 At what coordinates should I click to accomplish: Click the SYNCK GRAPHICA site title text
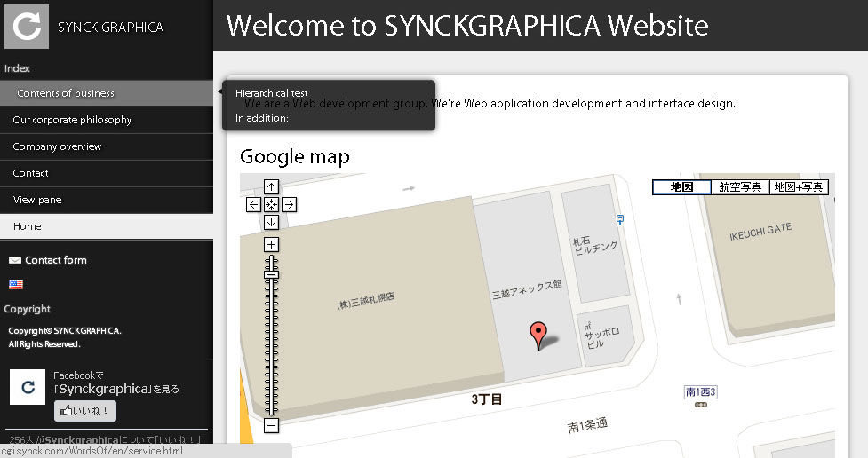click(x=111, y=28)
